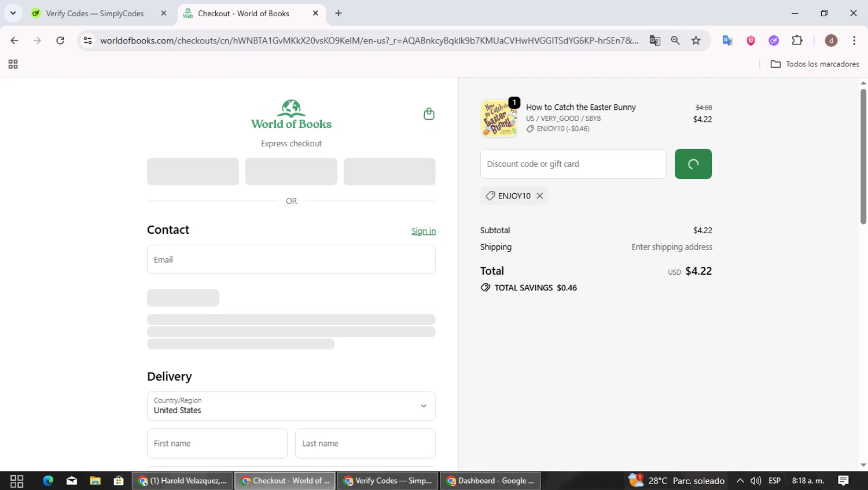This screenshot has height=490, width=868.
Task: Open the shopping bag cart icon
Action: 429,113
